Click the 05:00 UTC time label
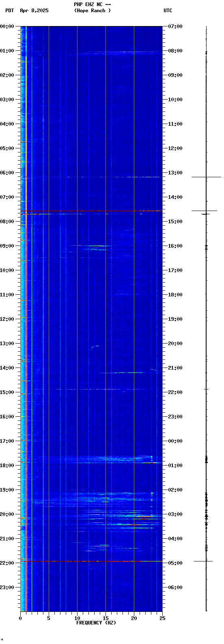Screen dimensions: 224x644 (175, 563)
